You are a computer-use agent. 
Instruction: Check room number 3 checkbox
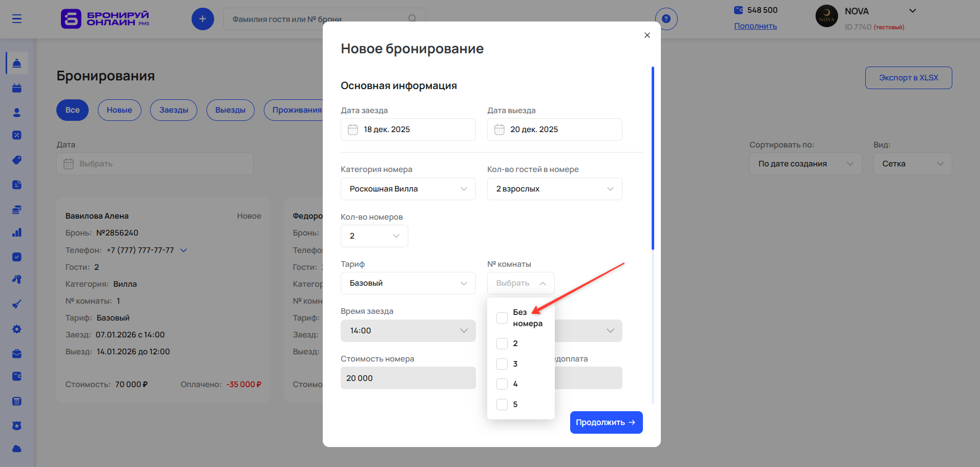(x=502, y=364)
